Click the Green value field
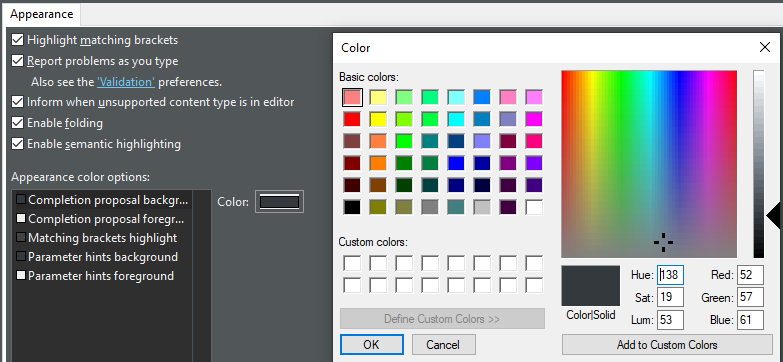This screenshot has height=362, width=783. coord(750,297)
